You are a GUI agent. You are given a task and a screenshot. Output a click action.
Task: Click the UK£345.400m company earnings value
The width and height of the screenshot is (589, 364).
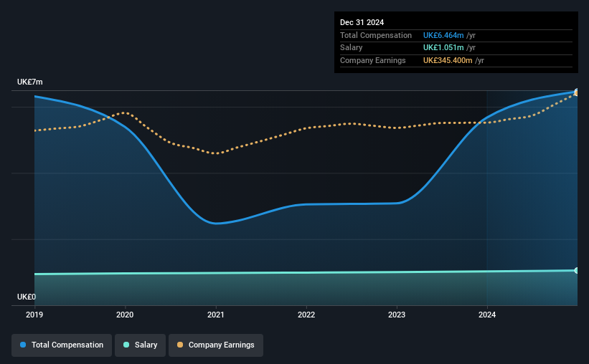click(448, 60)
